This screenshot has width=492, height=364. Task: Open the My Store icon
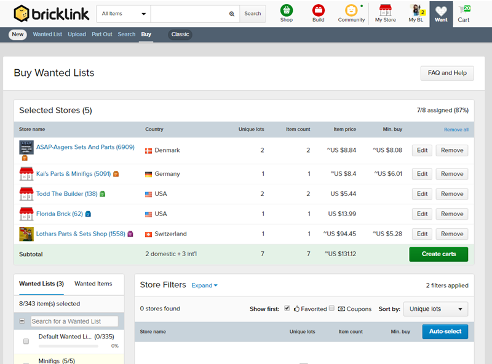click(385, 11)
